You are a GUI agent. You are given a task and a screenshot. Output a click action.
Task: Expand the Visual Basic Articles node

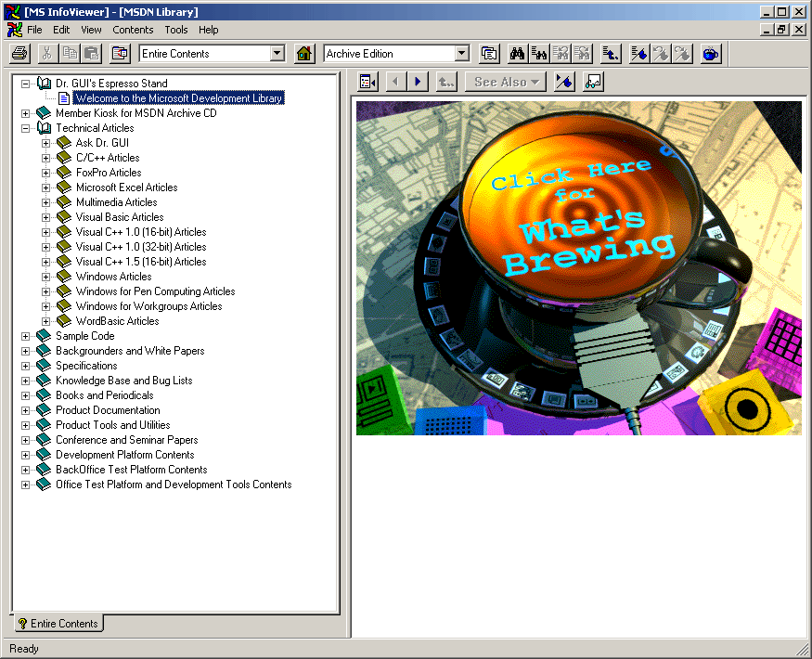click(x=45, y=217)
